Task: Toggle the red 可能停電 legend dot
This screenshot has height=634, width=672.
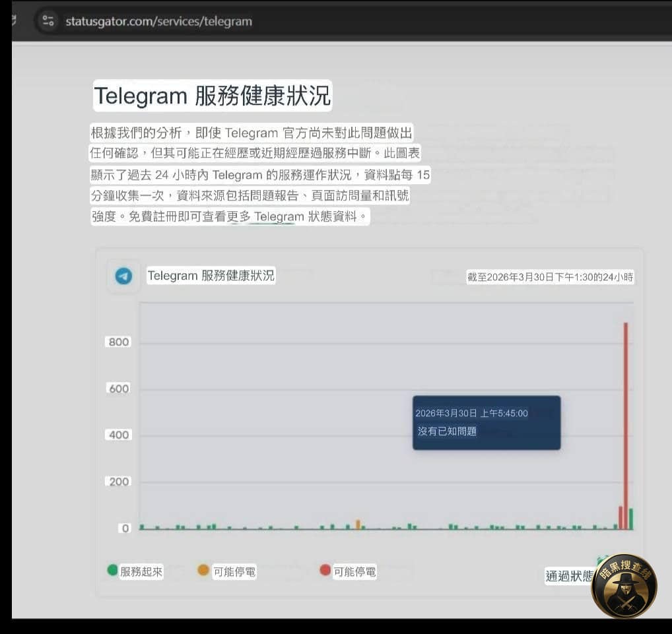Action: (325, 570)
